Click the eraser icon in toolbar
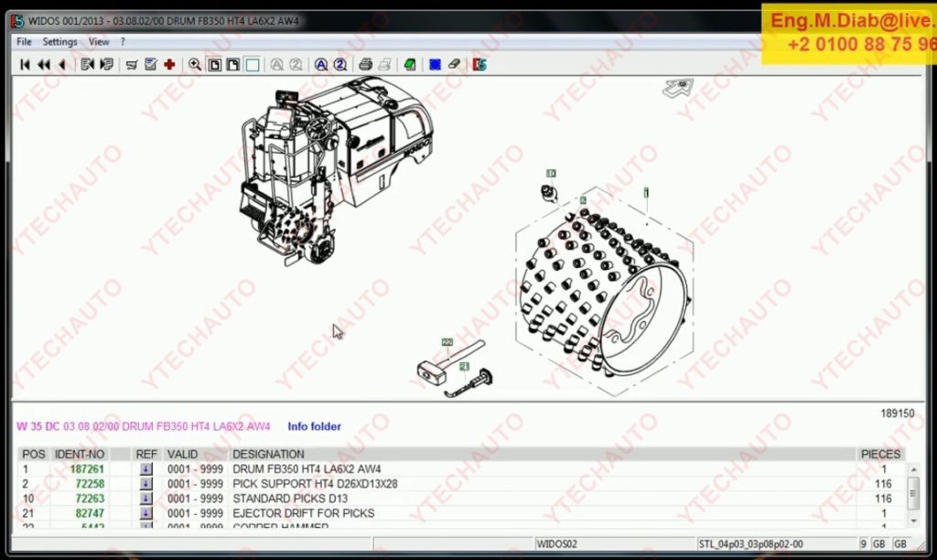Image resolution: width=937 pixels, height=560 pixels. 455,64
